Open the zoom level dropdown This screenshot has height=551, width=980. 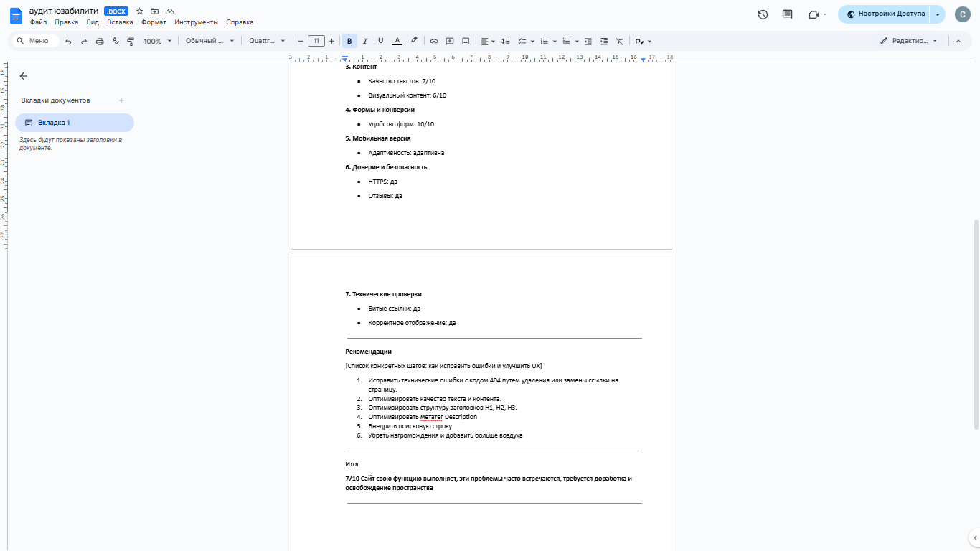click(x=157, y=42)
